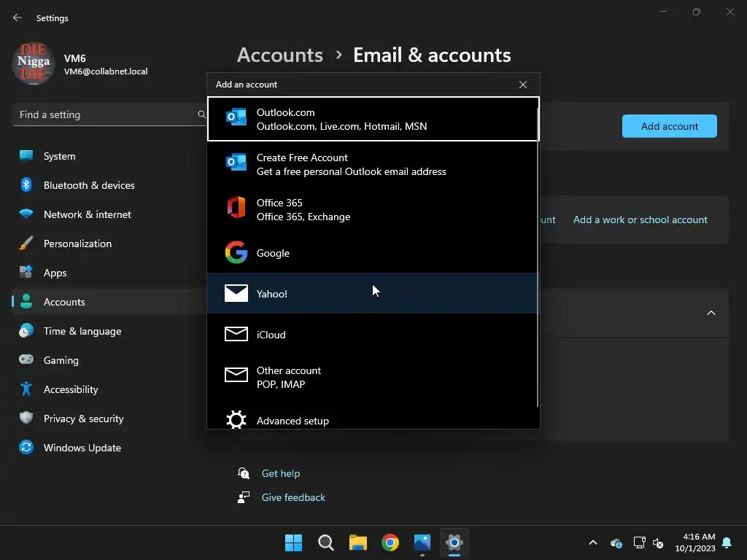The height and width of the screenshot is (560, 747).
Task: Show hidden tray icons chevron
Action: [593, 542]
